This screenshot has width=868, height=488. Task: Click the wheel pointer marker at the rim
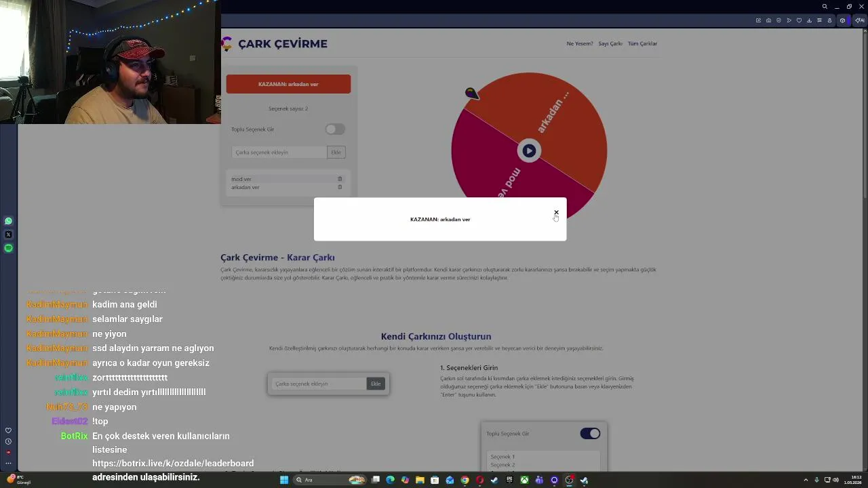471,93
